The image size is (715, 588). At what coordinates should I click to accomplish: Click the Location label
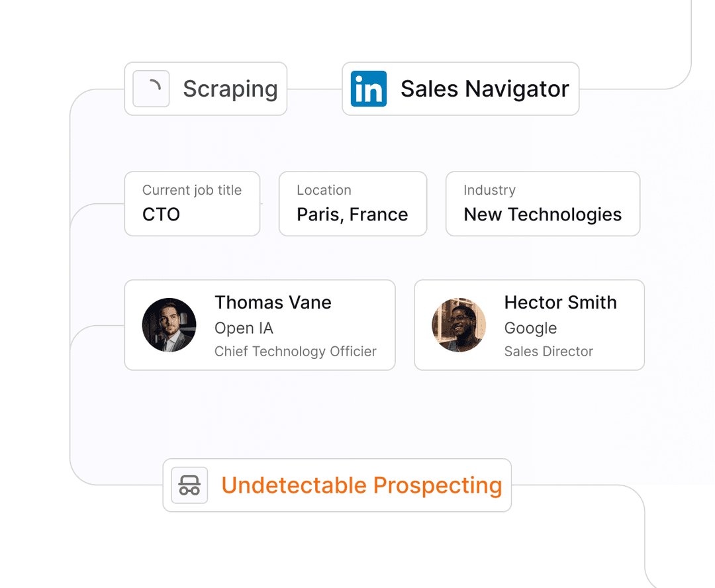pos(324,190)
